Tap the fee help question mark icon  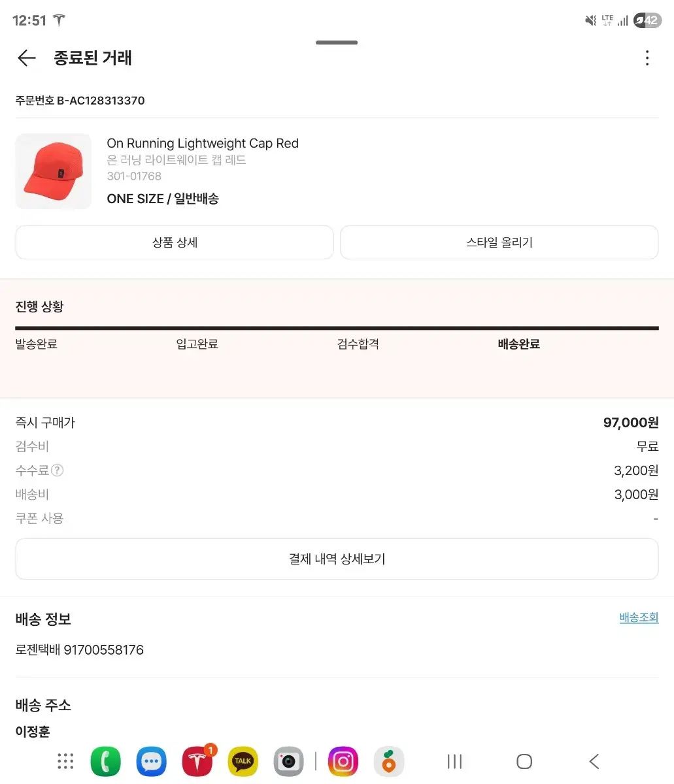[58, 470]
